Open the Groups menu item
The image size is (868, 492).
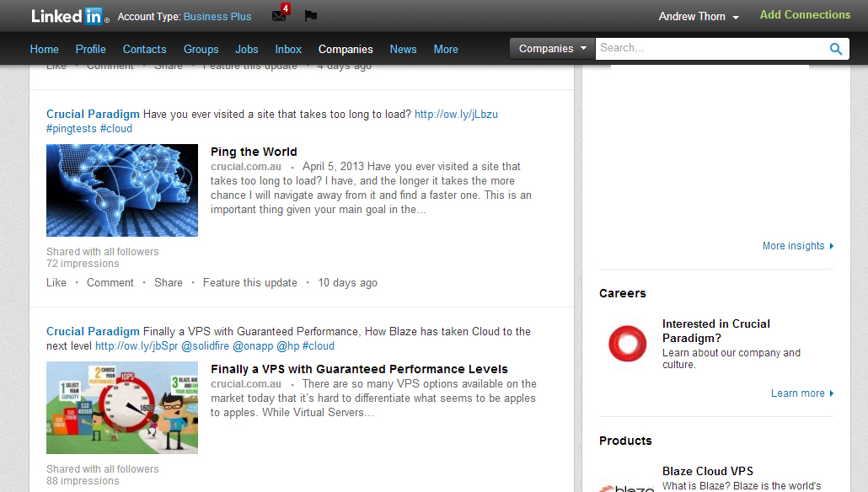click(x=201, y=49)
